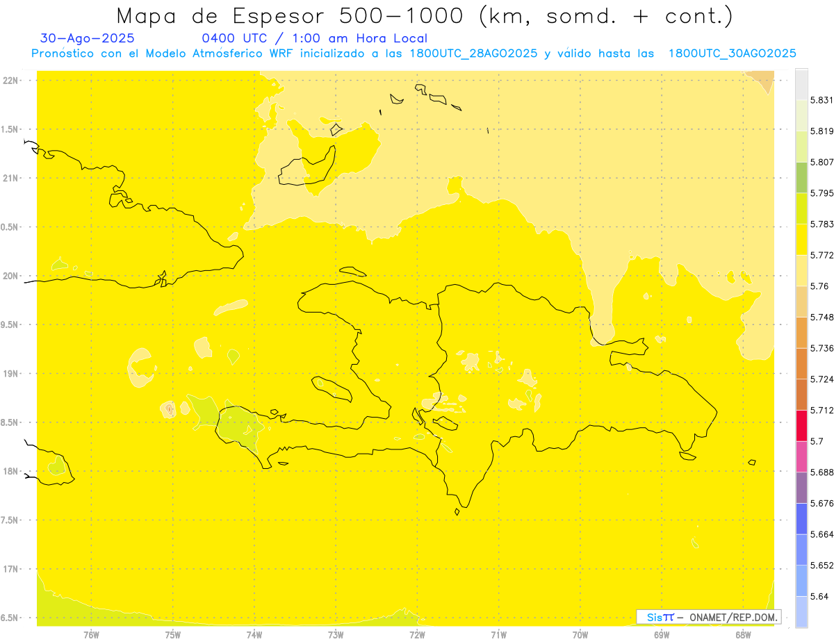Select the date label '30-Ago-2025'
This screenshot has width=834, height=644.
88,39
